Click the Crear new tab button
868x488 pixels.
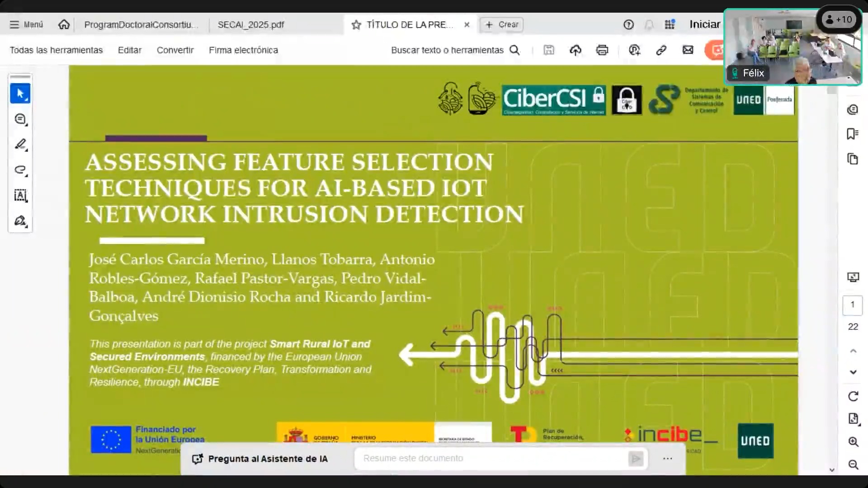click(501, 24)
